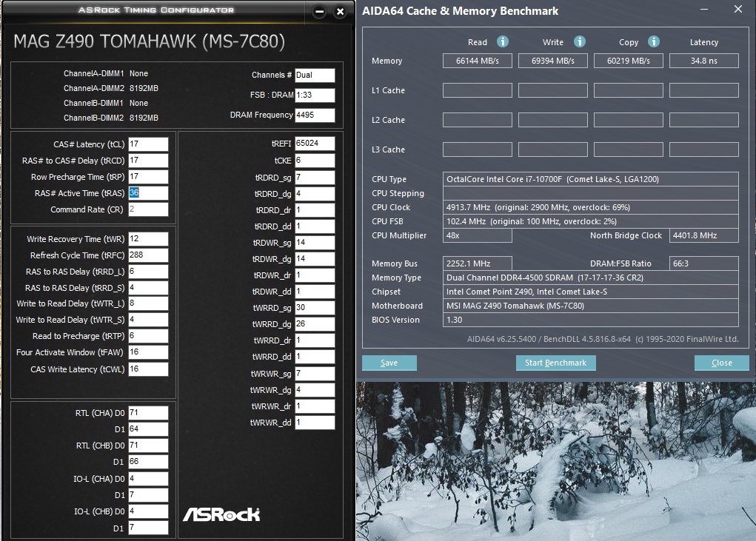Click the Memory Copy result 60219 MB/s
The image size is (756, 541).
[628, 61]
